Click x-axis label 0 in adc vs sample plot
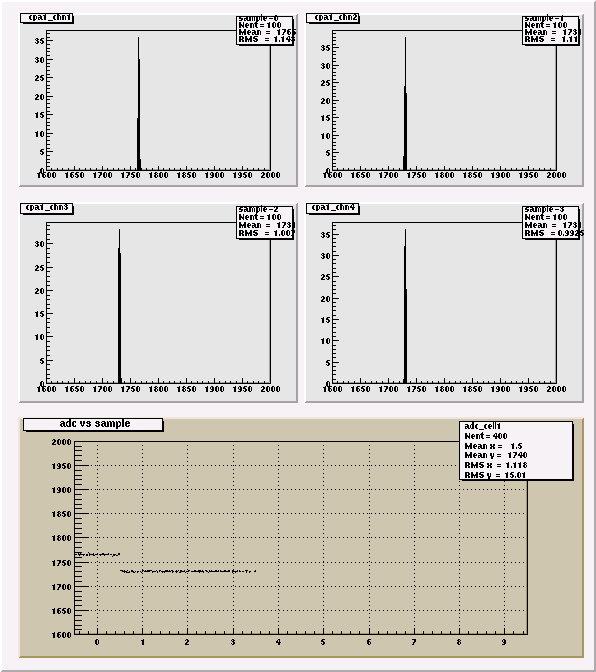This screenshot has height=672, width=596. pos(97,642)
